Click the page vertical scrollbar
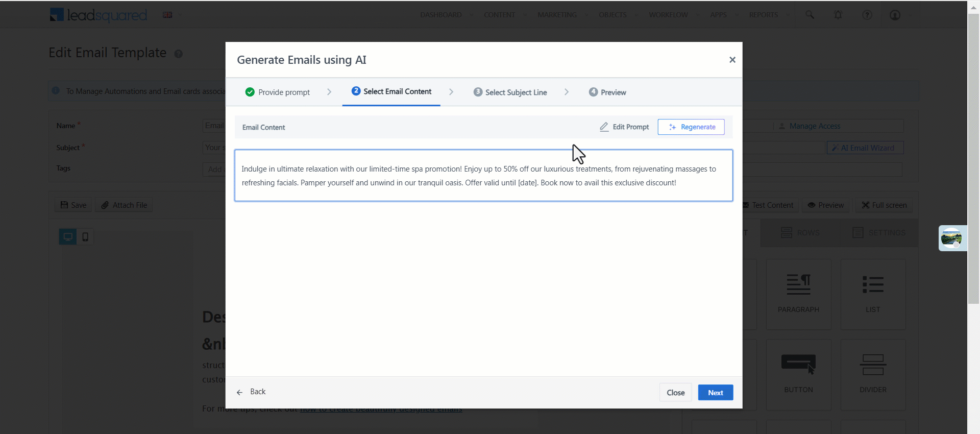Screen dimensions: 980x434 point(973,158)
